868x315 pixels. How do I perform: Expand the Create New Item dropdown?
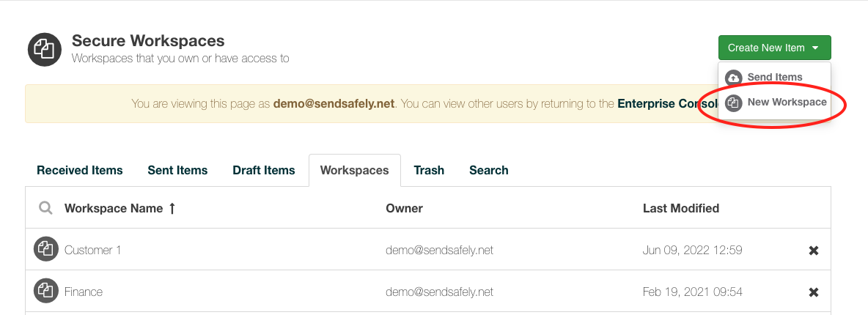[x=774, y=48]
